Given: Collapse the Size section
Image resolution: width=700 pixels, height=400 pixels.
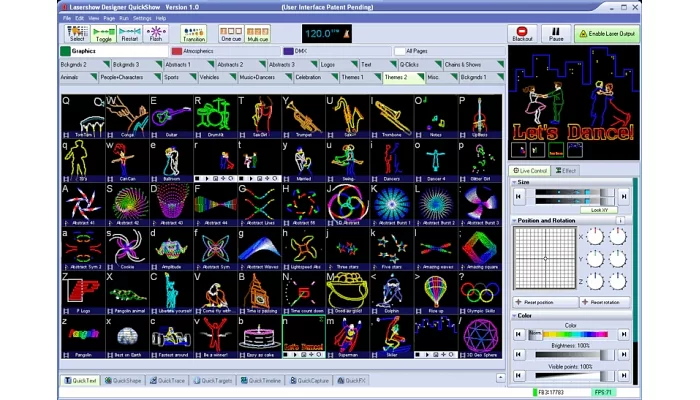Looking at the screenshot, I should tap(514, 182).
